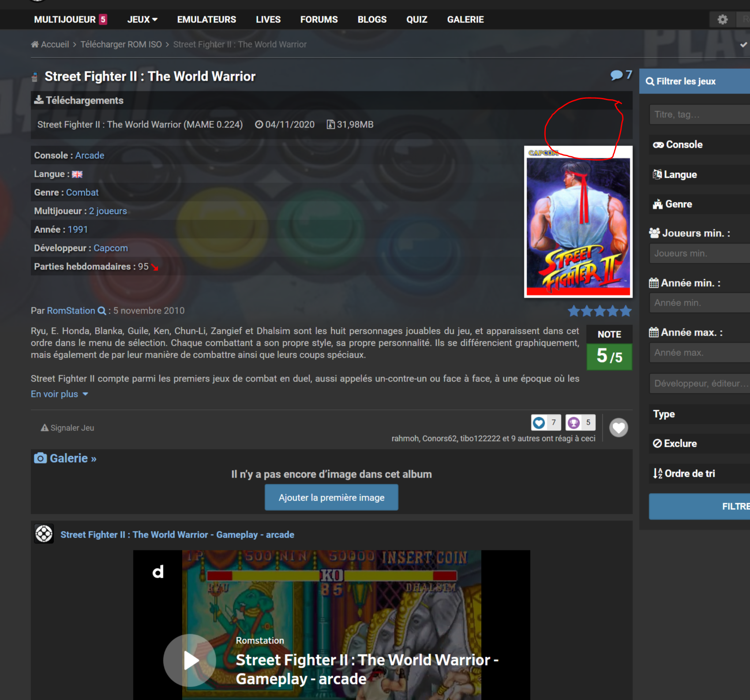
Task: Expand the JEUX dropdown menu
Action: point(142,19)
